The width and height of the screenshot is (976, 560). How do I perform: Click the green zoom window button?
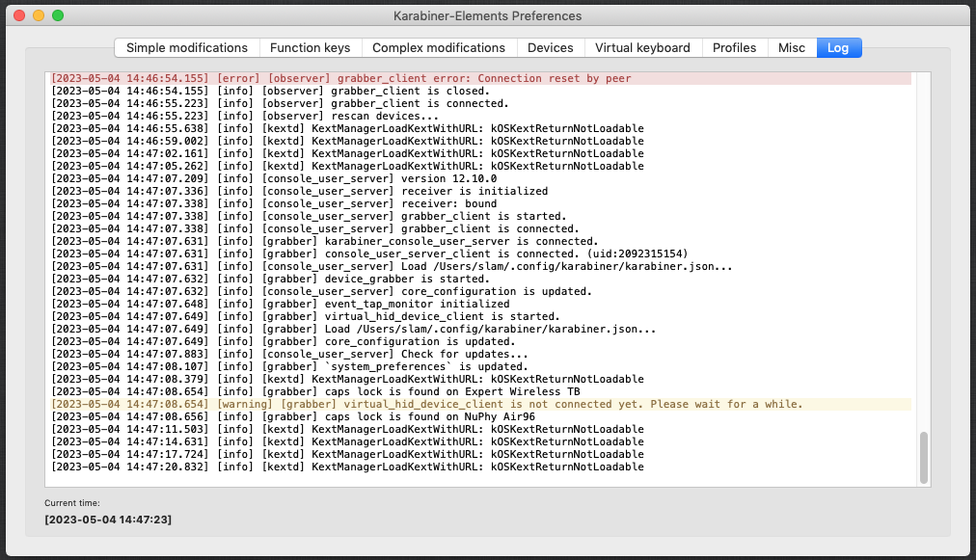tap(58, 15)
